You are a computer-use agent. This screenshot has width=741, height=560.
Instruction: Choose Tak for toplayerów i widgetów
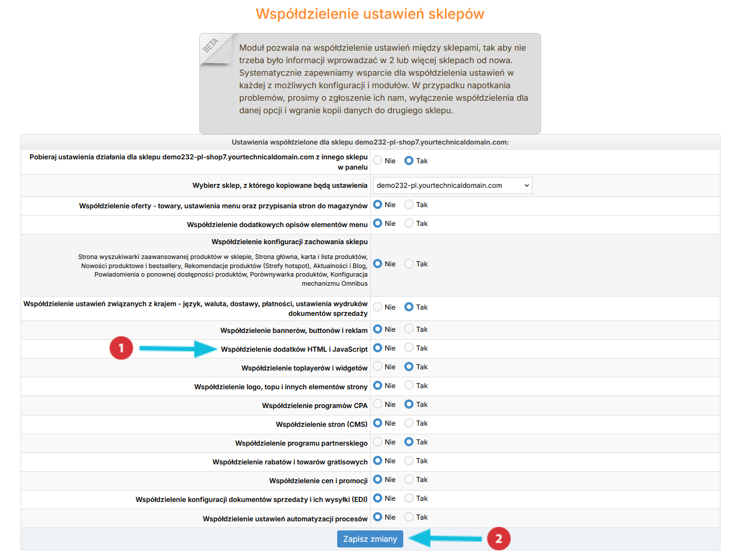click(x=409, y=367)
